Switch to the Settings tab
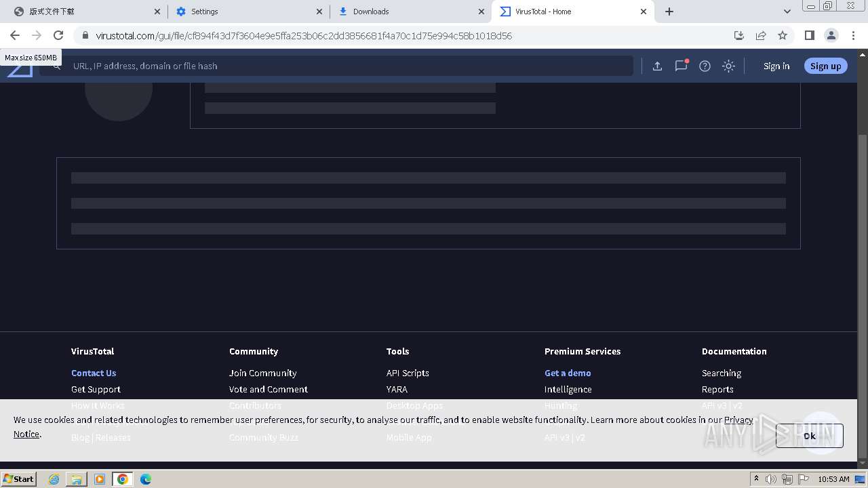Viewport: 868px width, 488px height. (248, 12)
